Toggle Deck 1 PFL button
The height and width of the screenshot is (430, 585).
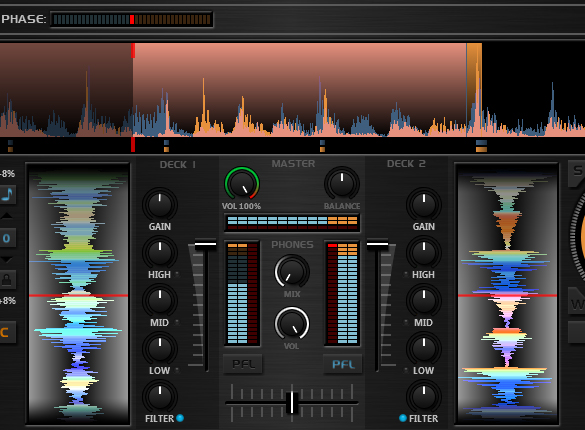pos(243,364)
